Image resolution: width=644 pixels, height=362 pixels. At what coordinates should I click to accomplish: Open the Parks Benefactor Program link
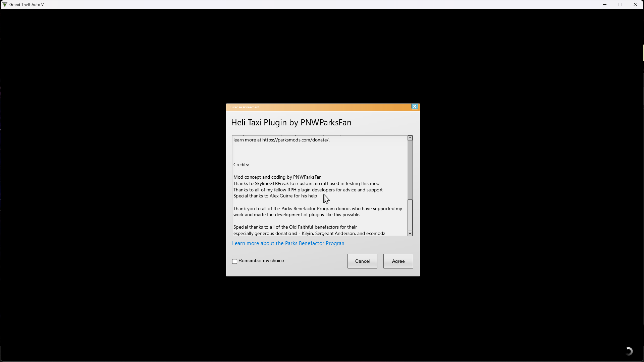click(288, 243)
